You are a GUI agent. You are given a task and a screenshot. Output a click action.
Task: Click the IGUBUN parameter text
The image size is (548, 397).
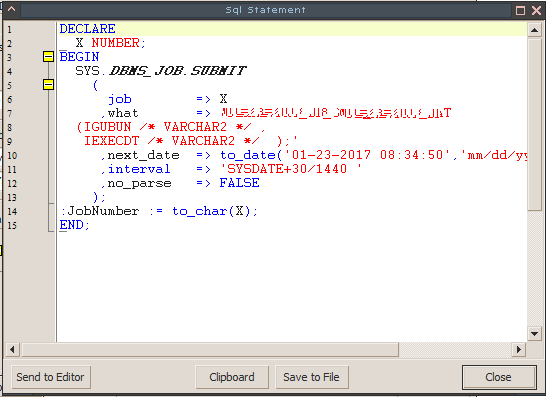coord(108,127)
